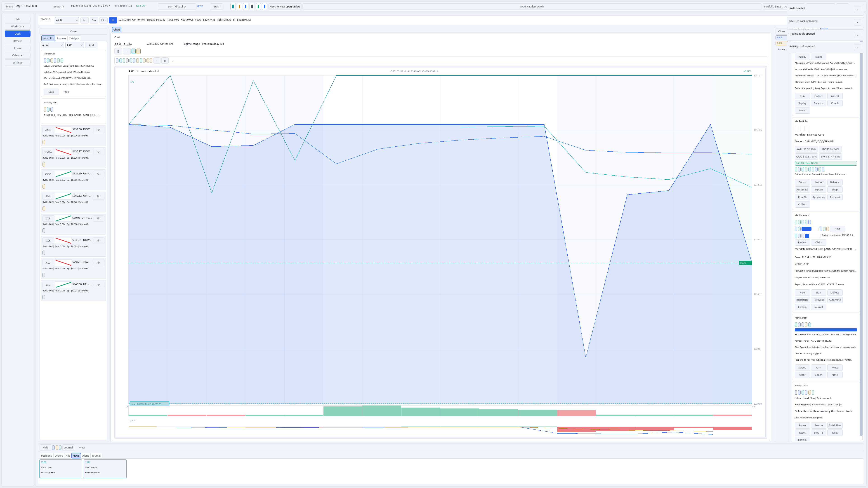Click the Start button in top bar
The width and height of the screenshot is (868, 488).
[x=216, y=6]
